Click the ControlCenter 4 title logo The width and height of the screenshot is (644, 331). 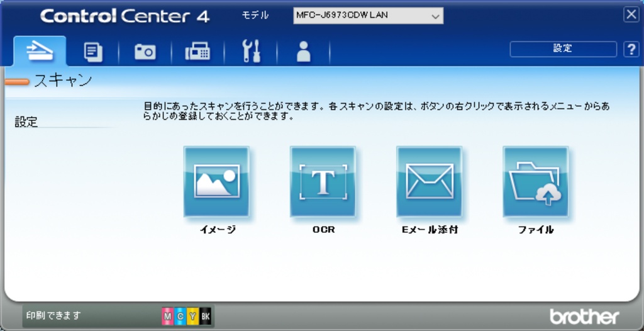[x=125, y=16]
